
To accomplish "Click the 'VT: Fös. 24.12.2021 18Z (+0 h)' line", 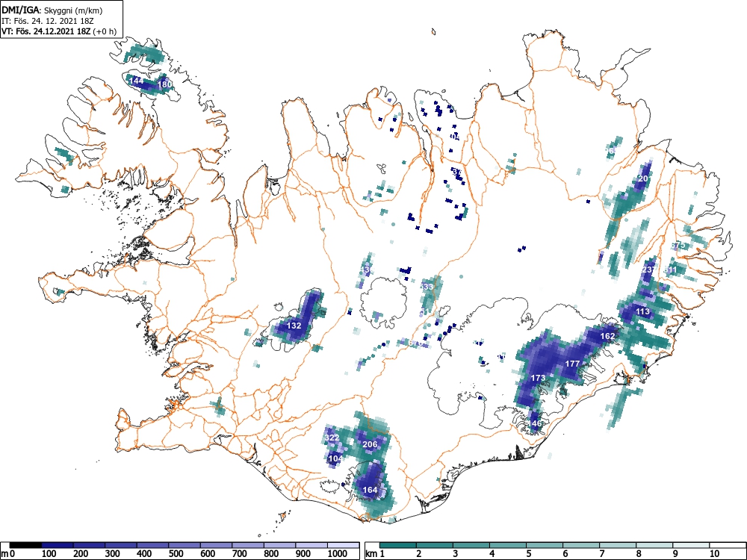I will [58, 32].
